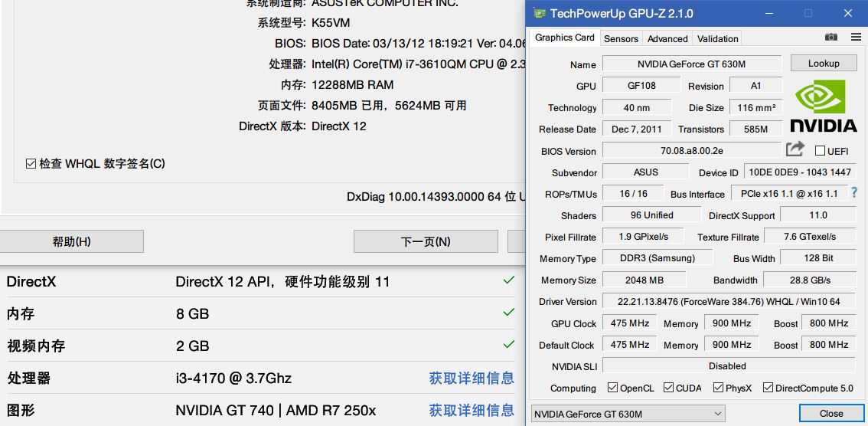Open 获取详细信息 link for 处理器 row
The image size is (868, 426).
pyautogui.click(x=472, y=378)
